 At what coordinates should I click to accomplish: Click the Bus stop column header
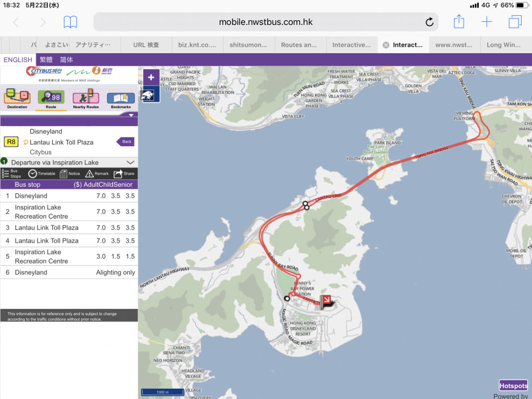[28, 185]
